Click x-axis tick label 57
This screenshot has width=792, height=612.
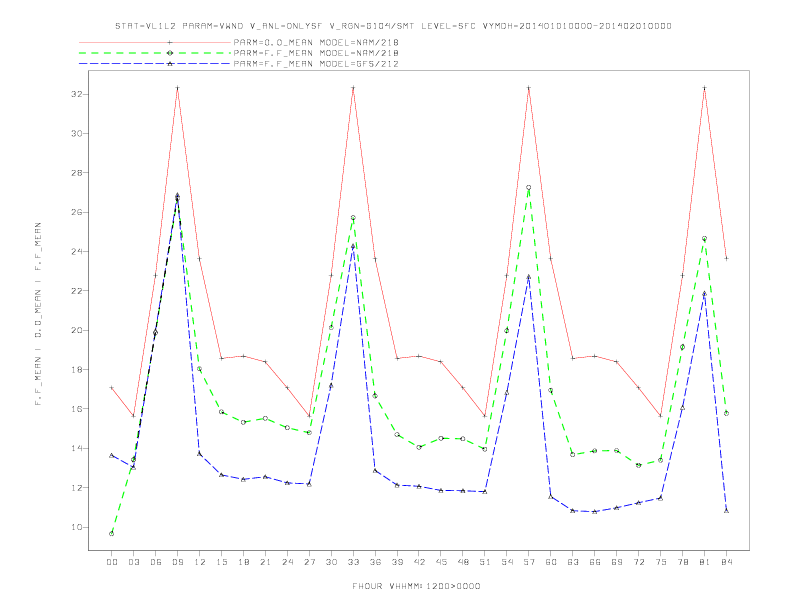(529, 562)
